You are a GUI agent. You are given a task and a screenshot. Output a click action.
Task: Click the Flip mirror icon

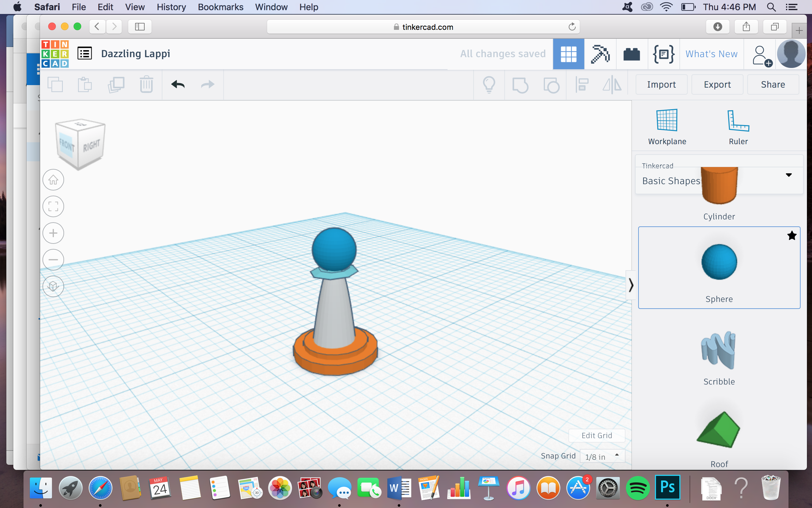612,85
